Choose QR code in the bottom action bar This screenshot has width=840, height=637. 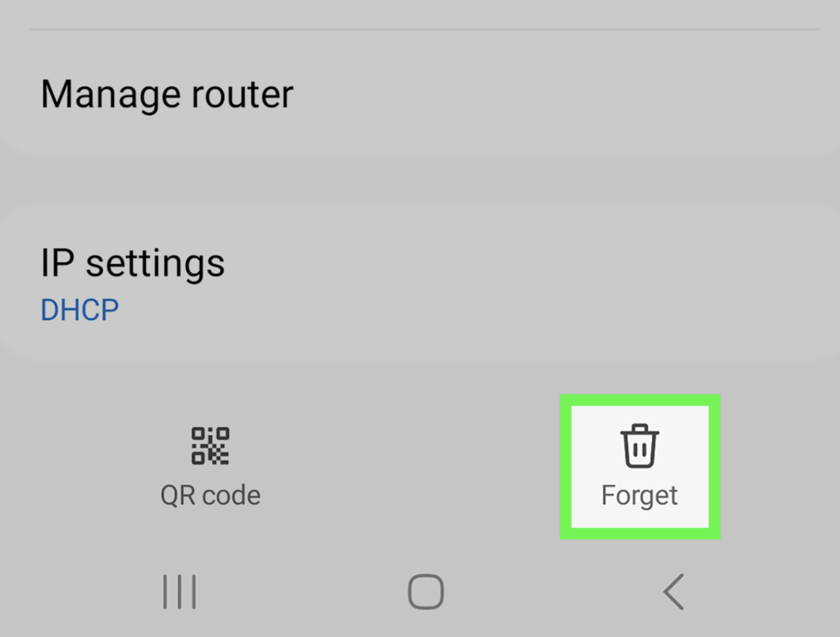click(210, 466)
